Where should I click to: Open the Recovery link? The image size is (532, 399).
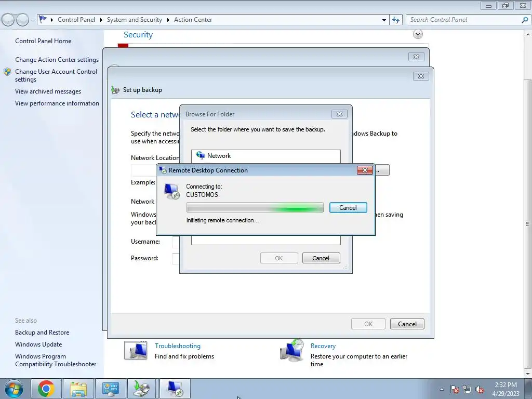coord(323,345)
